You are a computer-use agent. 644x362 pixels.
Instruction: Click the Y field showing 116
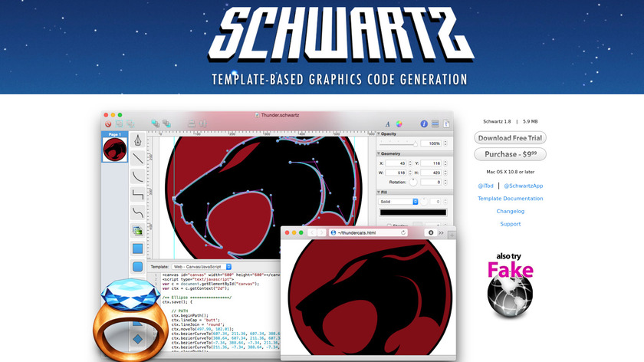coord(431,163)
